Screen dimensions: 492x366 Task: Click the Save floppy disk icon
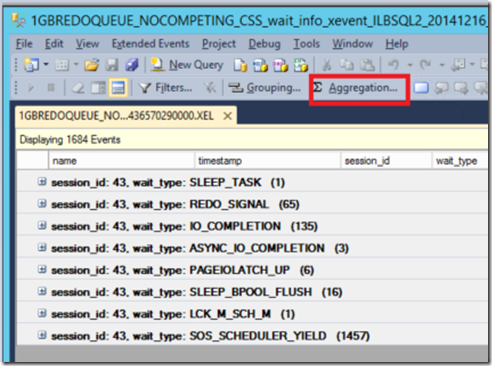[112, 65]
